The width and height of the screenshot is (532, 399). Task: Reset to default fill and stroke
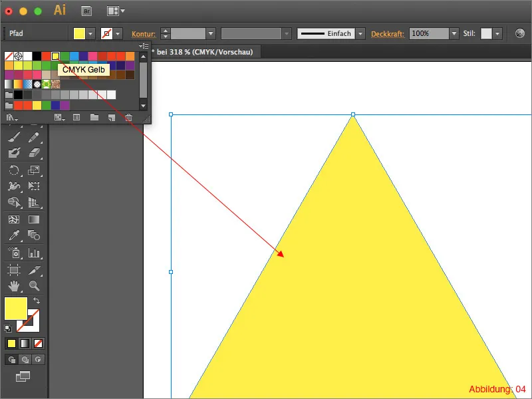(x=8, y=329)
